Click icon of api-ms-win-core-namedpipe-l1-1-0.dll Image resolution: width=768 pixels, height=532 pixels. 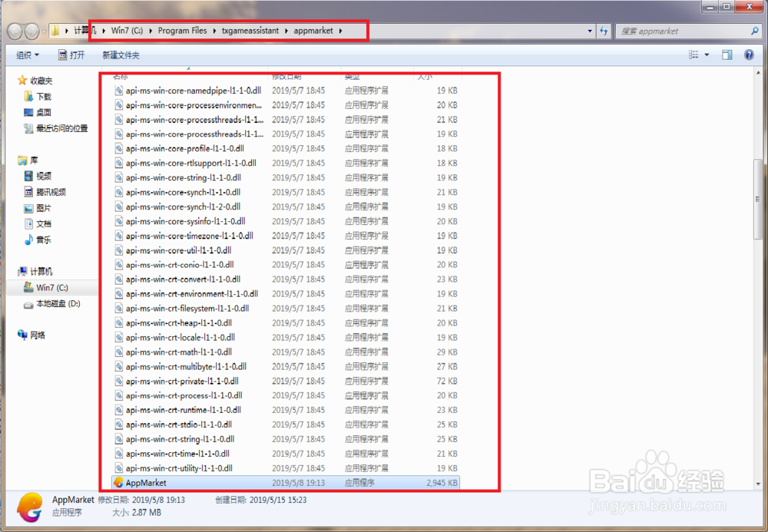coord(118,91)
